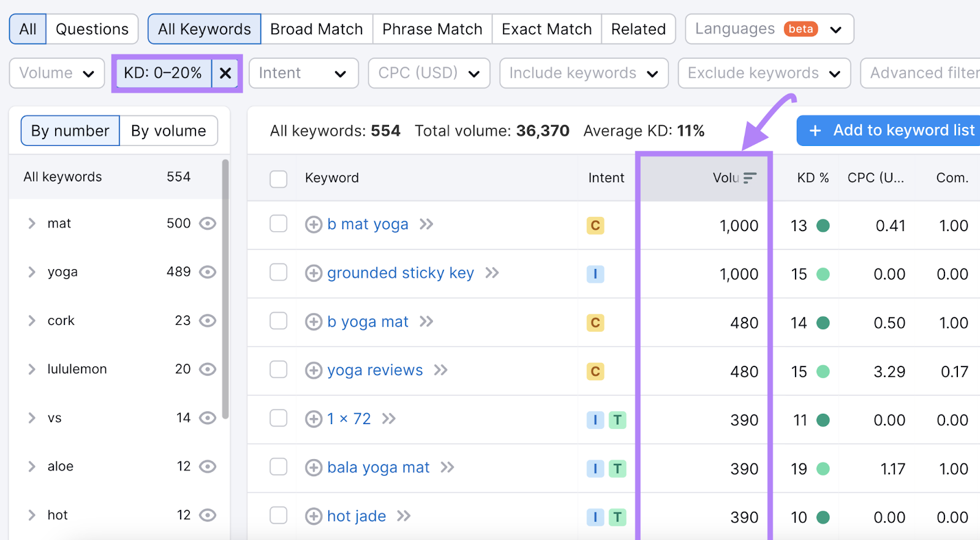The height and width of the screenshot is (540, 980).
Task: Click Transactional badge in 'bala yoga mat' row
Action: 617,469
